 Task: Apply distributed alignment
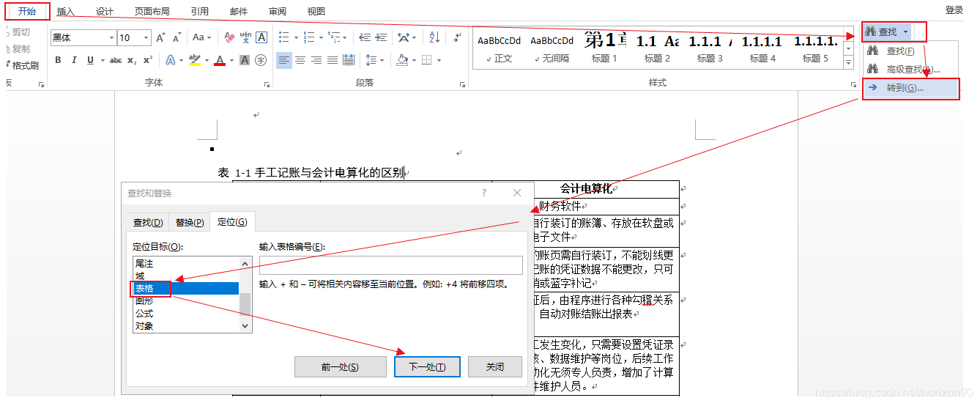(349, 60)
